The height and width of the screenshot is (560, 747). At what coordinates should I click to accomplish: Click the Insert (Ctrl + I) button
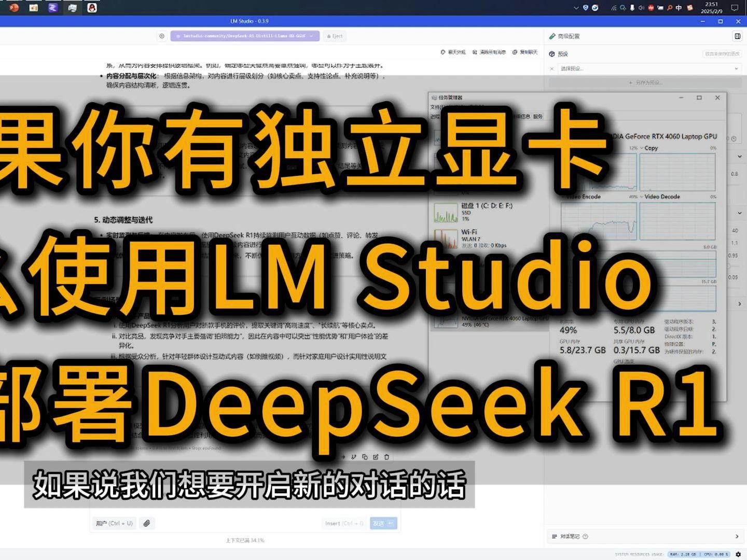pos(344,524)
